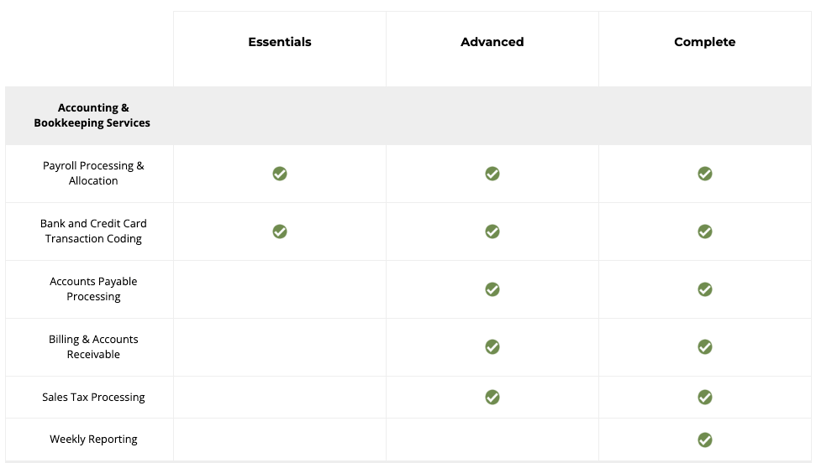Select the Advanced plan column header

(492, 42)
